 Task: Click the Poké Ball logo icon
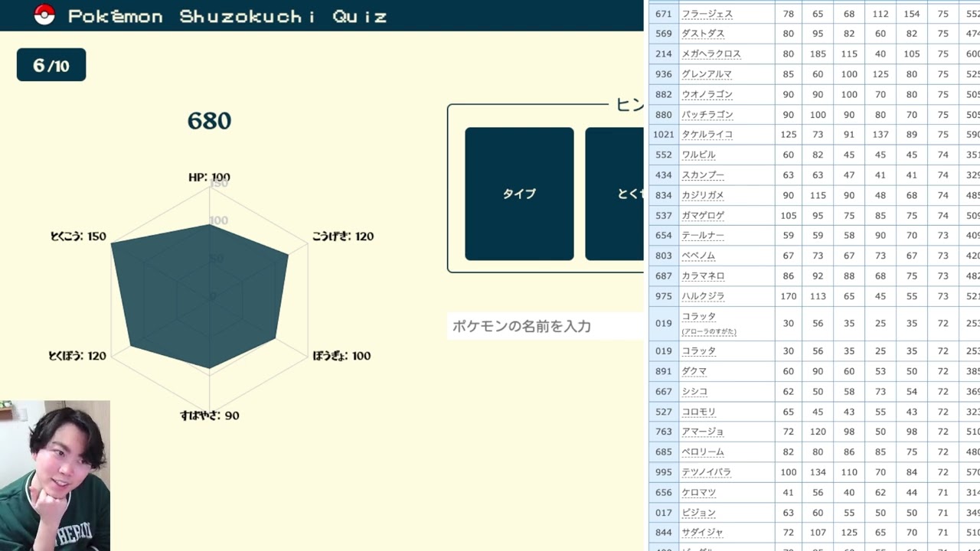pos(44,15)
